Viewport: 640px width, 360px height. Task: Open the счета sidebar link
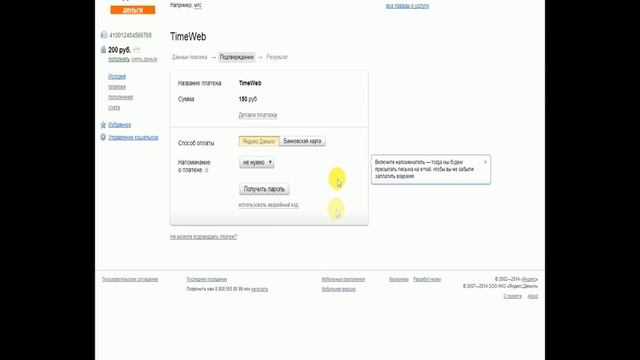[x=114, y=108]
